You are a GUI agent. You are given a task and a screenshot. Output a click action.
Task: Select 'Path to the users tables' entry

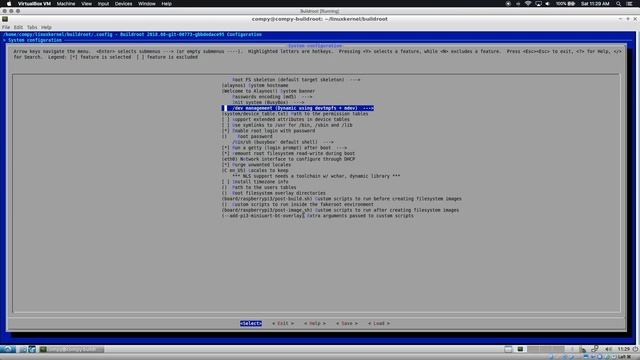[259, 187]
